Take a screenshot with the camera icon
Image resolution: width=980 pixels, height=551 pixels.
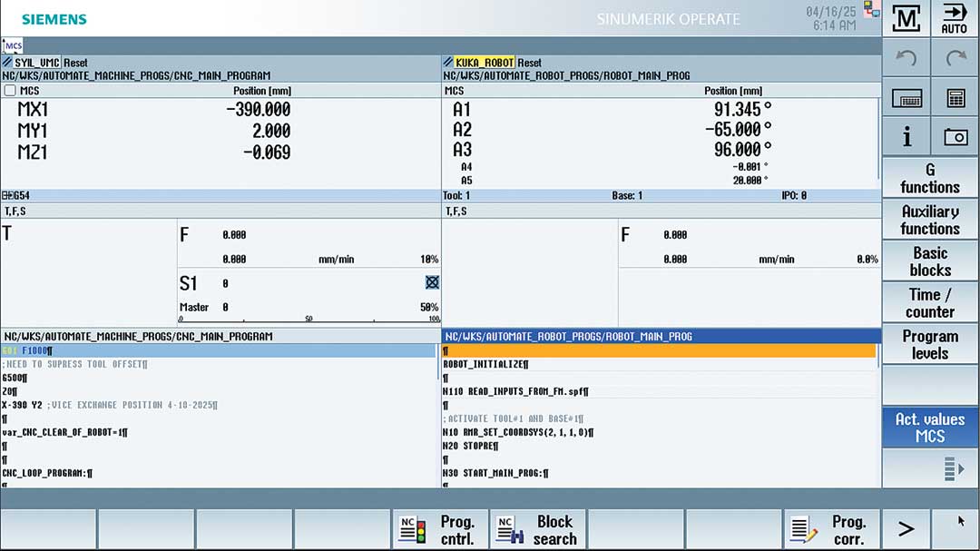(955, 137)
